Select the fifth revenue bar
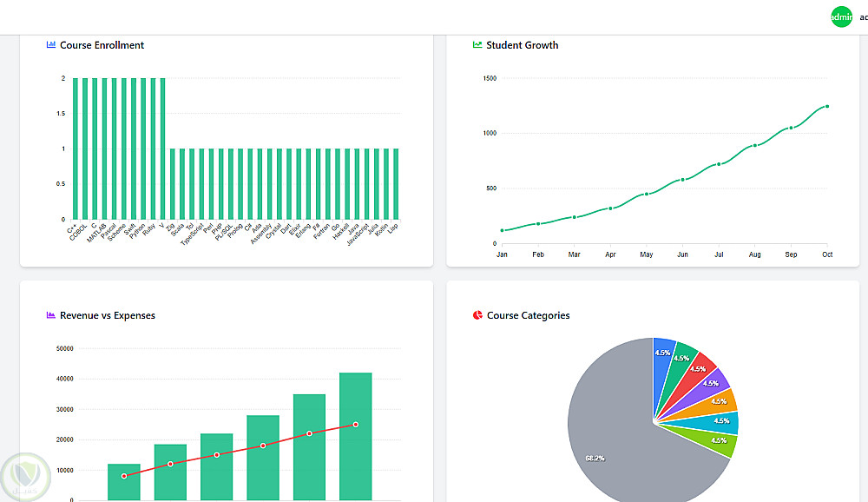This screenshot has height=502, width=868. point(310,447)
